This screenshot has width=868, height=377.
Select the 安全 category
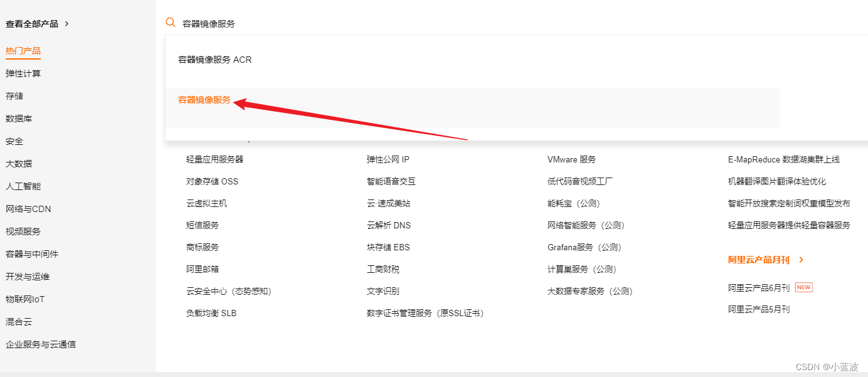coord(14,141)
